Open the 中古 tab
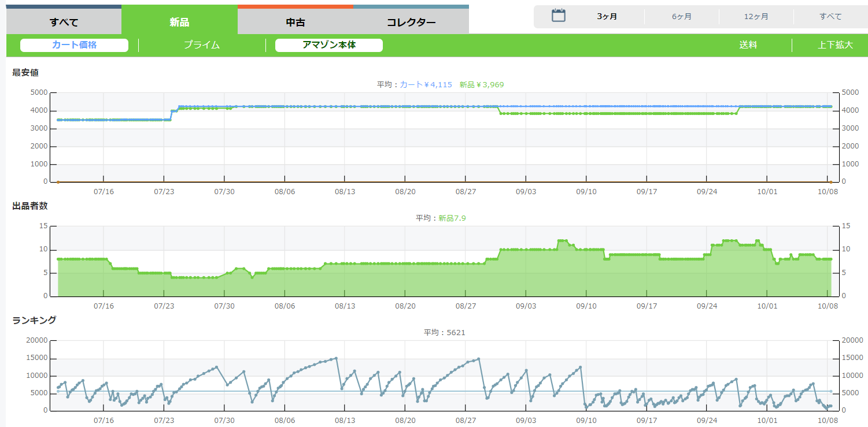 [x=296, y=23]
